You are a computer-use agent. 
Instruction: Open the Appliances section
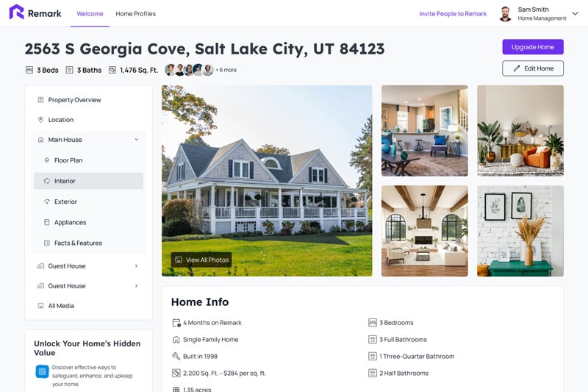(x=88, y=222)
